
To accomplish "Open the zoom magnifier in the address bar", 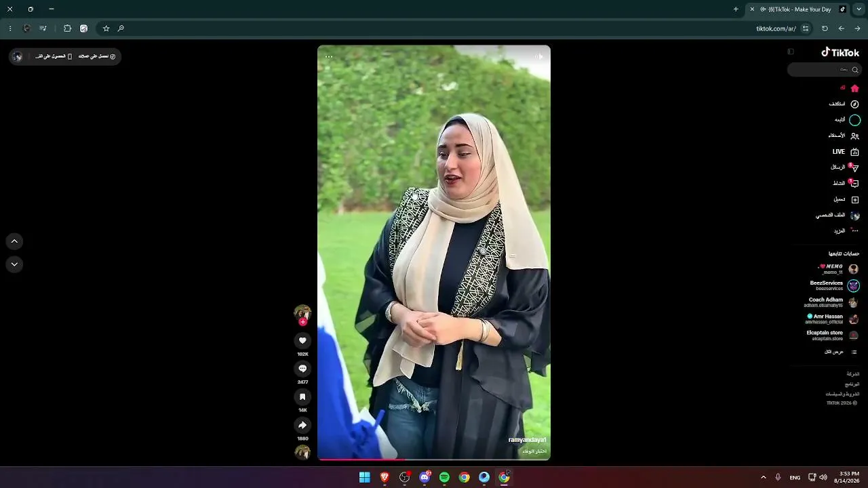I will 121,28.
